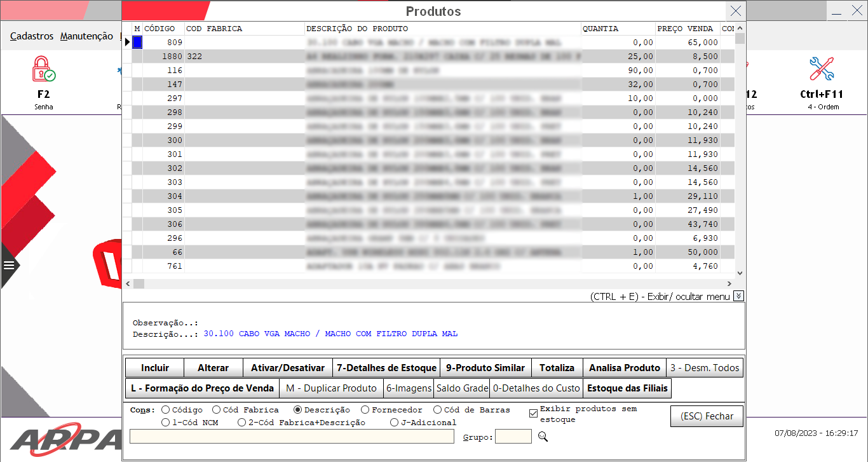Image resolution: width=868 pixels, height=462 pixels.
Task: Click the F2 Senha padlock icon
Action: click(x=43, y=69)
